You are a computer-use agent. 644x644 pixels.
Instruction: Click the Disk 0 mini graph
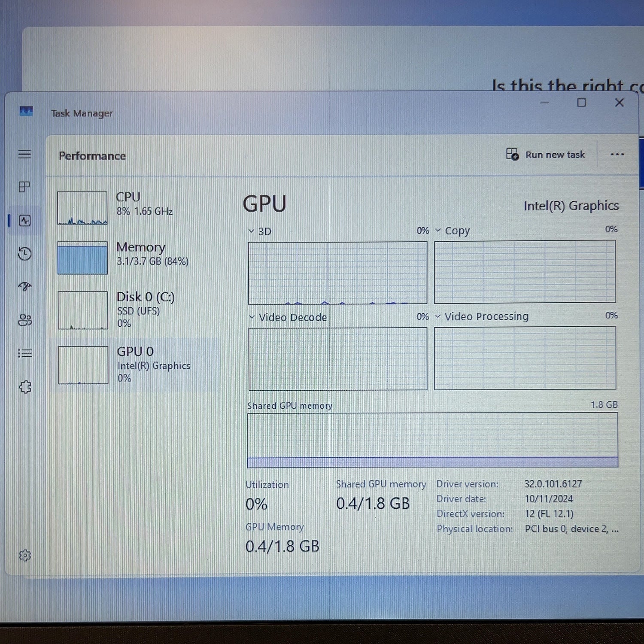point(83,310)
